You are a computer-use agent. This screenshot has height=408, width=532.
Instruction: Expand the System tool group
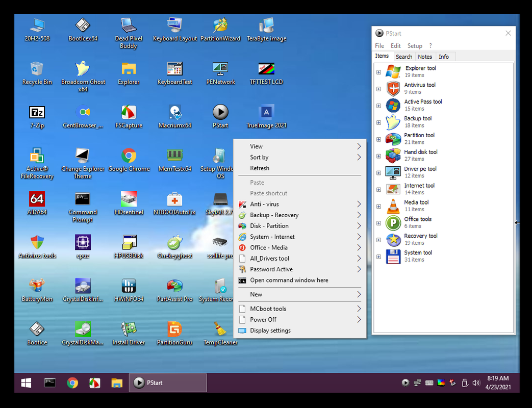pyautogui.click(x=378, y=257)
